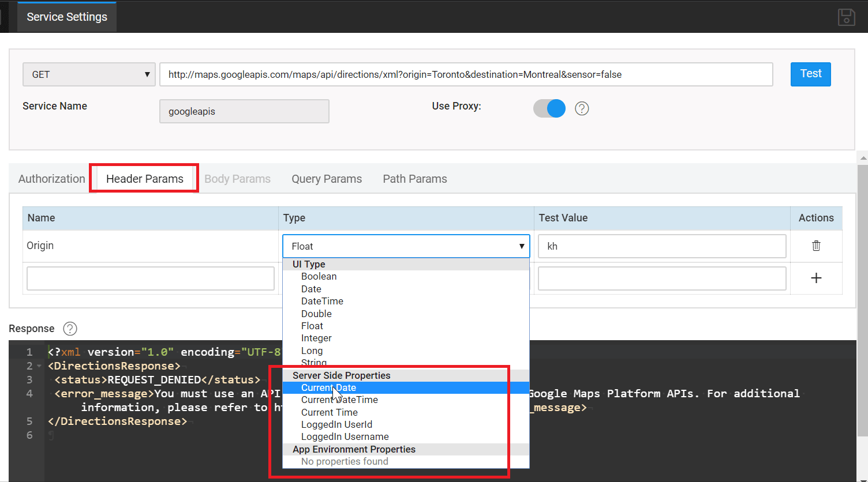Viewport: 868px width, 482px height.
Task: Click the service URL input field
Action: point(466,74)
